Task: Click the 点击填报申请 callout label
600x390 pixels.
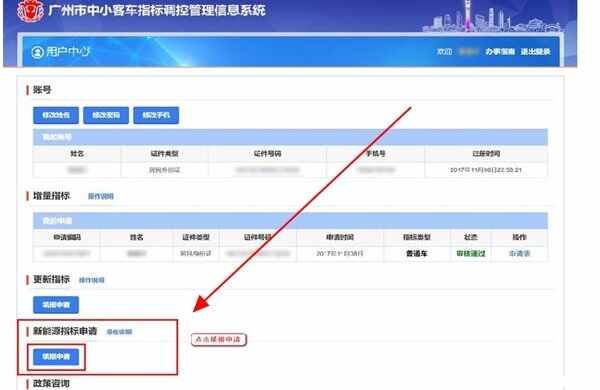Action: coord(218,339)
